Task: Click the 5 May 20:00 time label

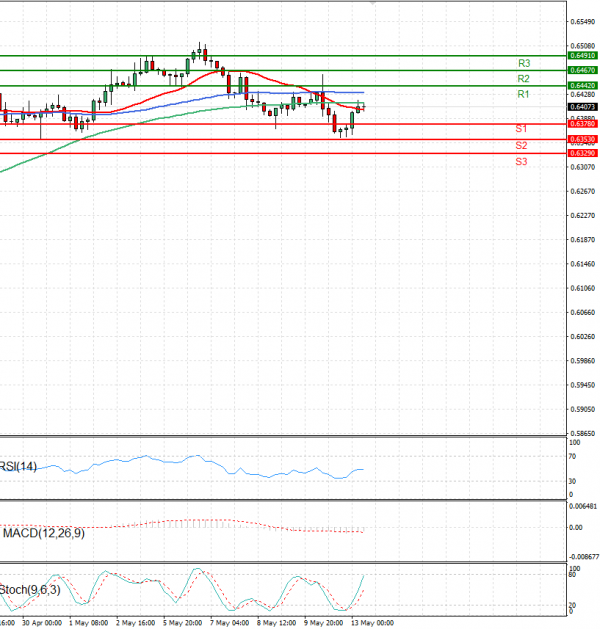Action: (x=182, y=623)
